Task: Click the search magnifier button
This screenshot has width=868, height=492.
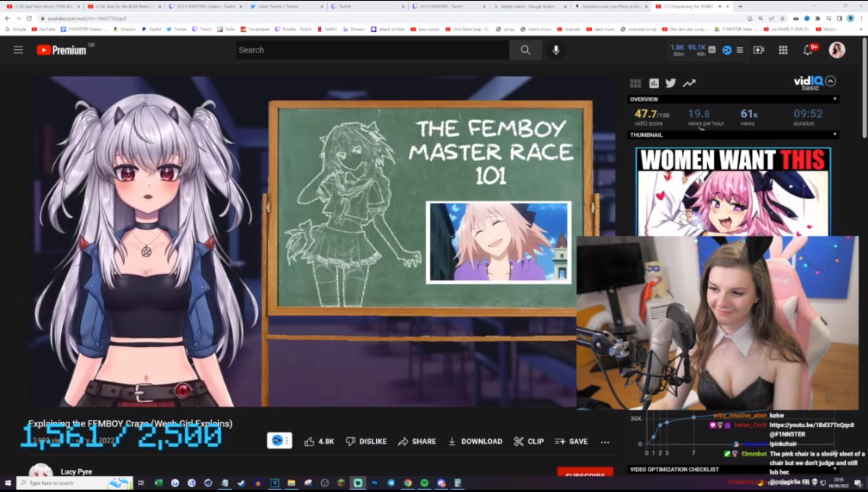Action: tap(526, 50)
